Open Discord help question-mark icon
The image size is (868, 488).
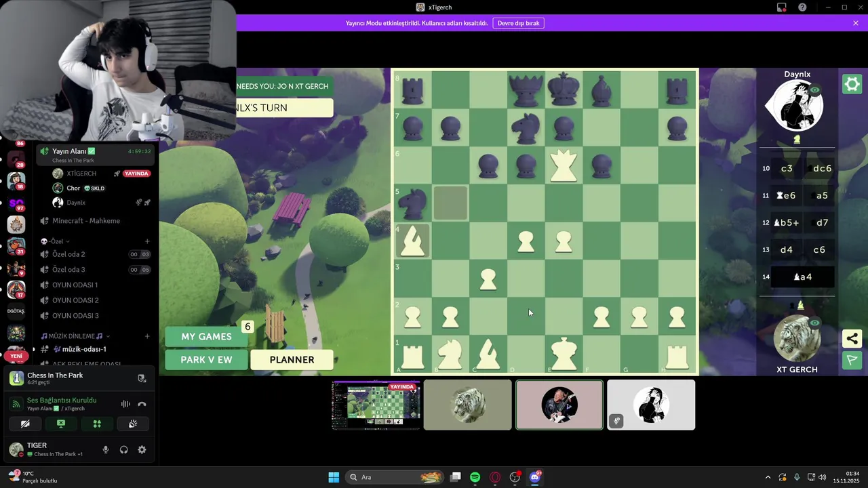802,7
